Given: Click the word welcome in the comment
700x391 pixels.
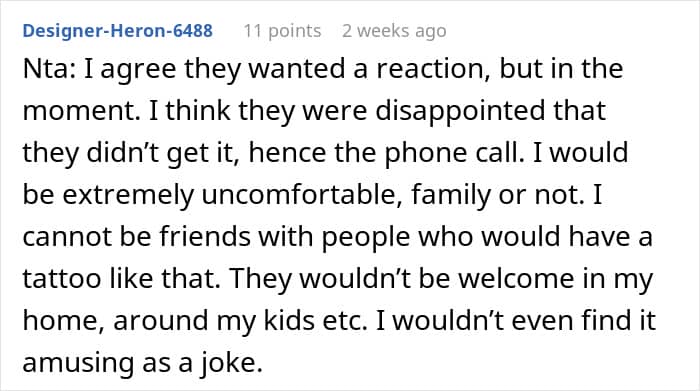Looking at the screenshot, I should [x=517, y=279].
